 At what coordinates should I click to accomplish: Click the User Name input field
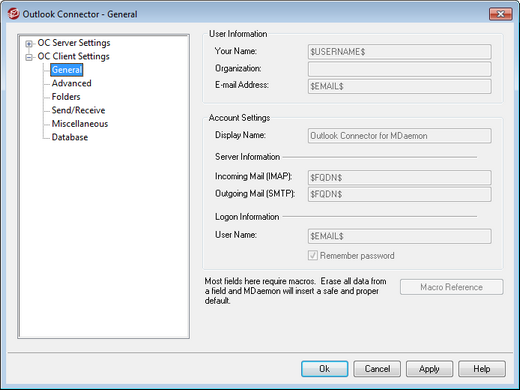399,236
